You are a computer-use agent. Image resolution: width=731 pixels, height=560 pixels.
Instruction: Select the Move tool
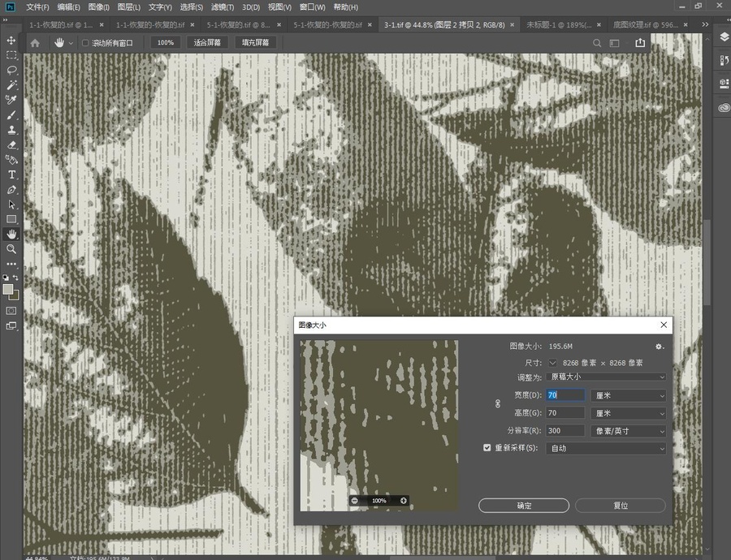(x=11, y=41)
